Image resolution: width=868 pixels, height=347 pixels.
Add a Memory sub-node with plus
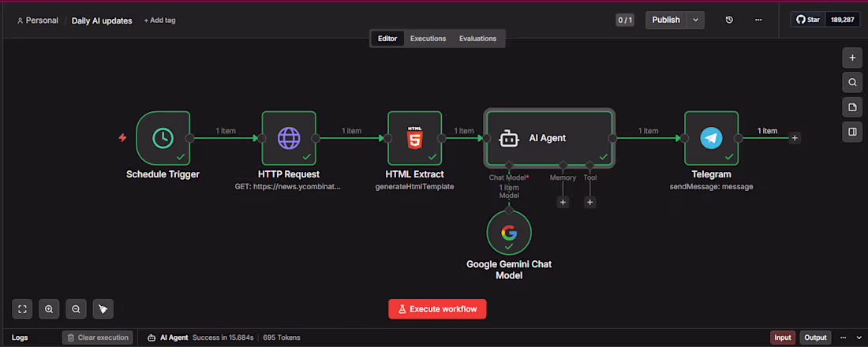[563, 203]
